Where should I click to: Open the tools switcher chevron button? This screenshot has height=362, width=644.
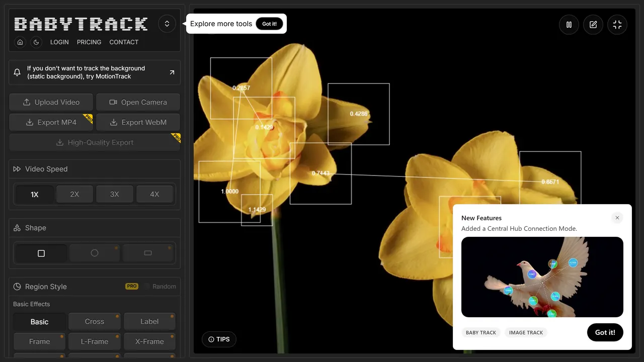tap(167, 24)
